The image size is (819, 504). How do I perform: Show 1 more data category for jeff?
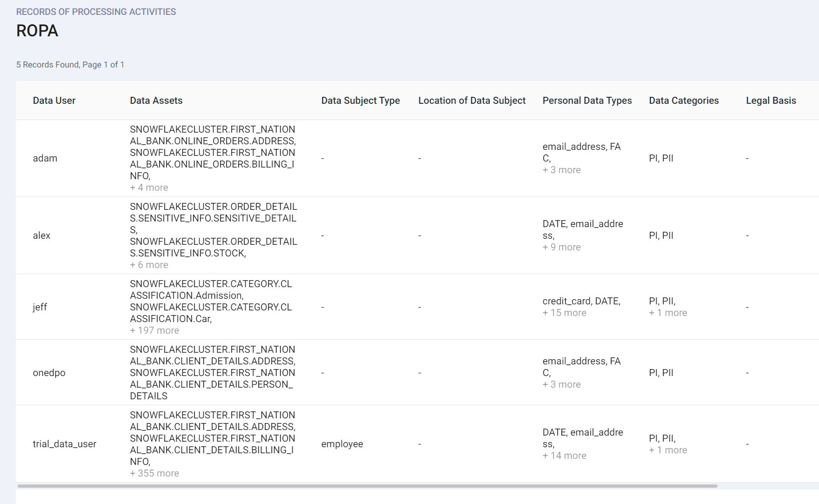tap(668, 312)
